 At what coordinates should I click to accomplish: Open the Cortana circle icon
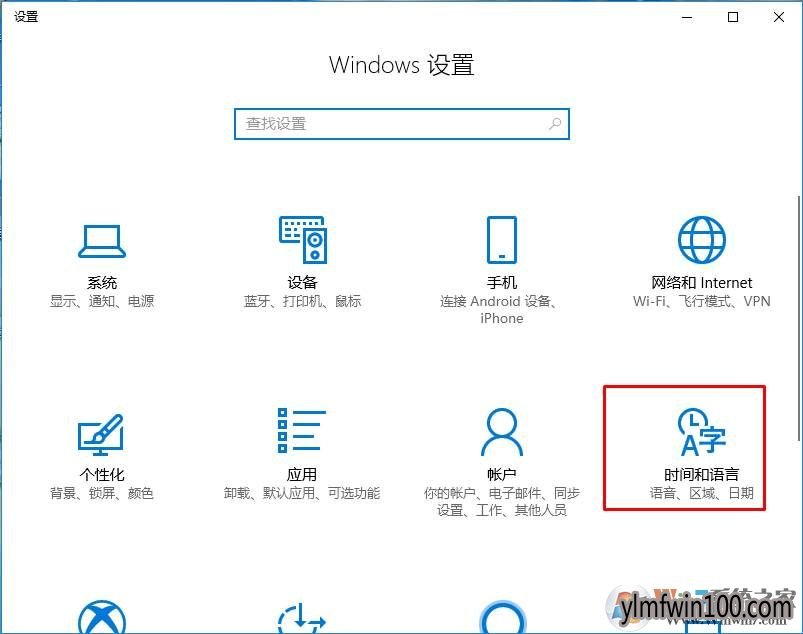[x=502, y=617]
